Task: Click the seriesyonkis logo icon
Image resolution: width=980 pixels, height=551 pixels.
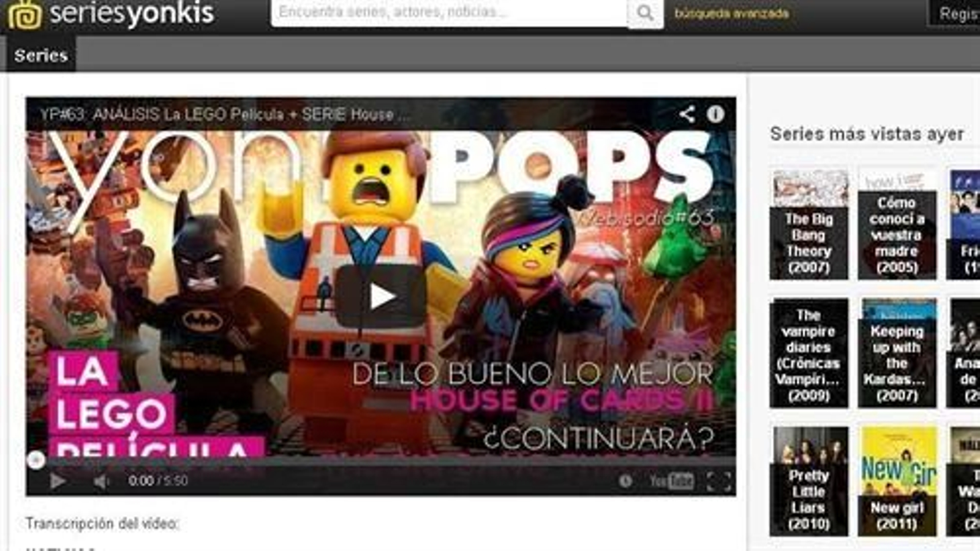Action: pyautogui.click(x=24, y=13)
